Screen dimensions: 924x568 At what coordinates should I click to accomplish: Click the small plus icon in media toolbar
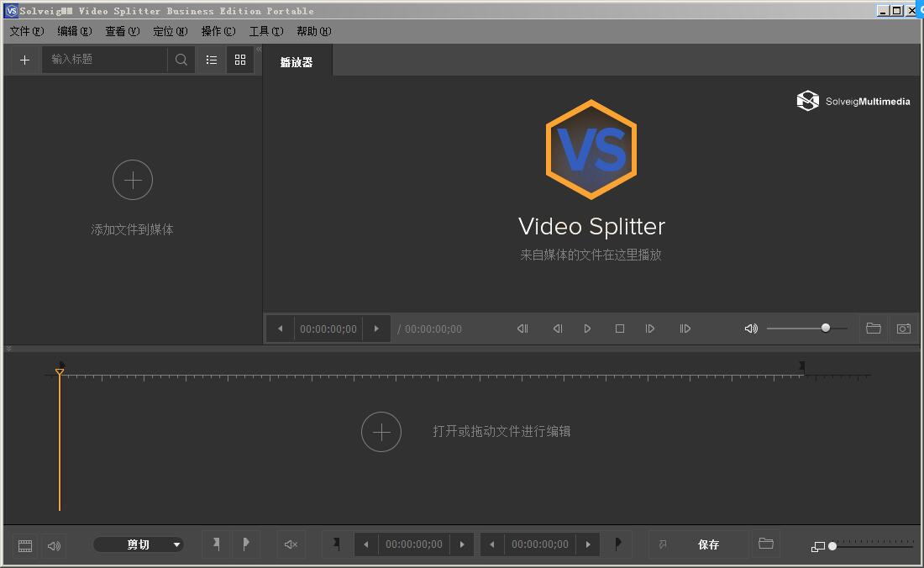(x=24, y=60)
